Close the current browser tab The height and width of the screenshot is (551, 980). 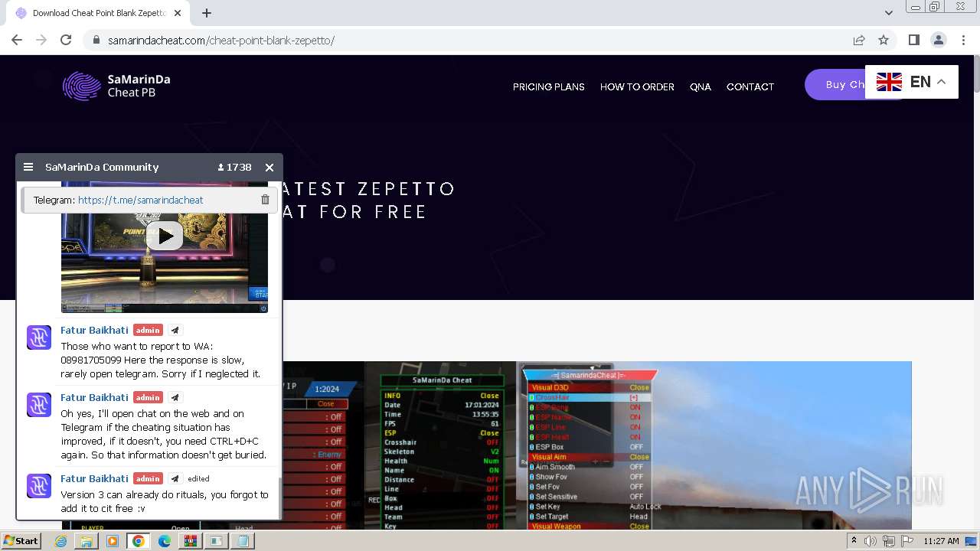point(178,13)
